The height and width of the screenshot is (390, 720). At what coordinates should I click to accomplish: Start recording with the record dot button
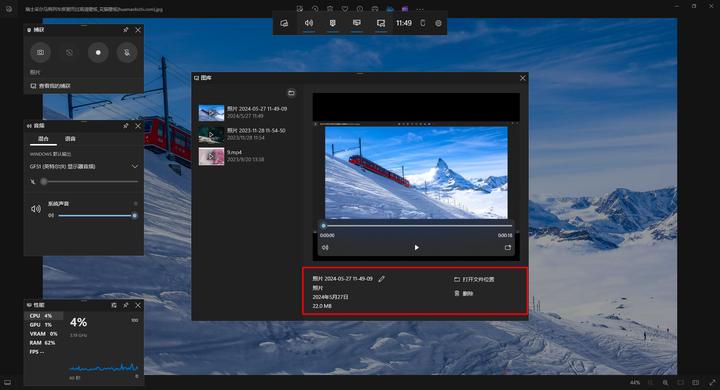pos(98,52)
